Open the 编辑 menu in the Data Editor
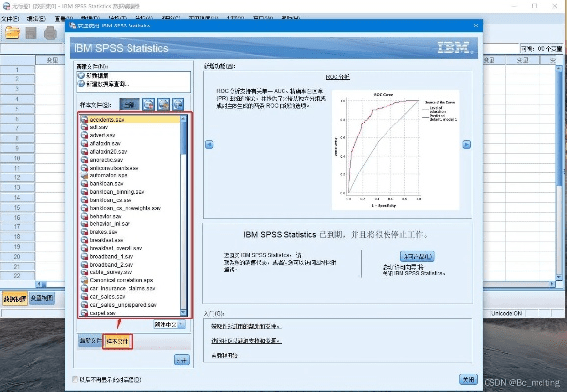This screenshot has height=392, width=567. [x=36, y=18]
